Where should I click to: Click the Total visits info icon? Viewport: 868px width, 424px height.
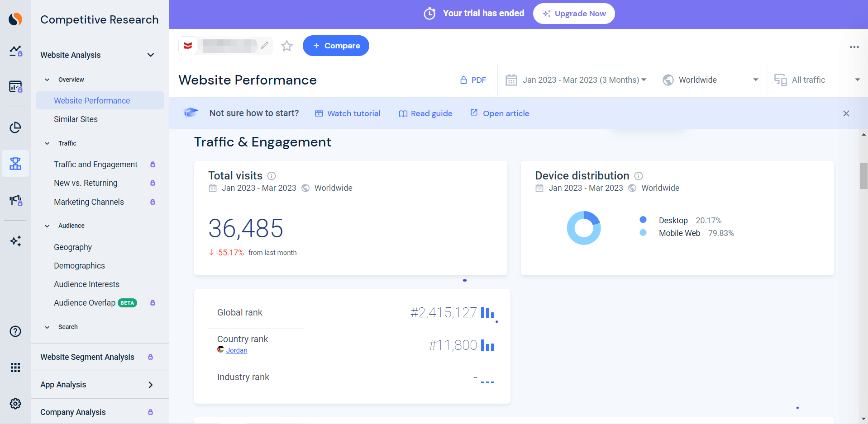(x=272, y=176)
